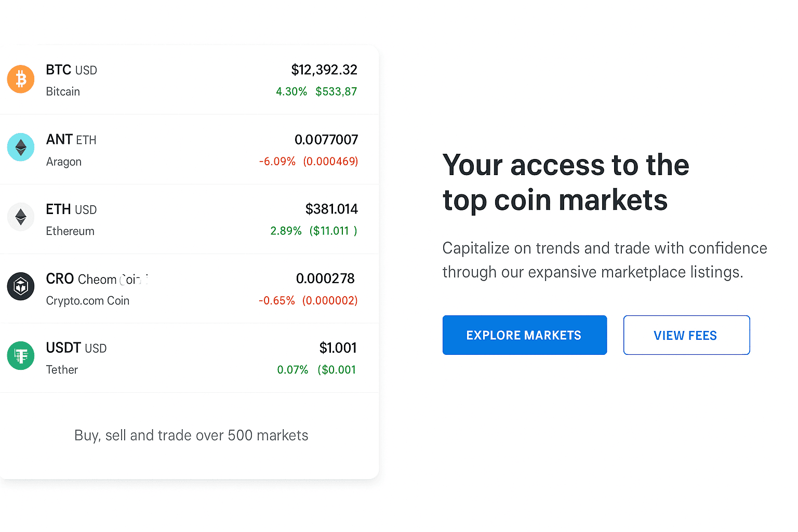Click the Ethereum diamond coin icon
The image size is (798, 532).
click(21, 217)
